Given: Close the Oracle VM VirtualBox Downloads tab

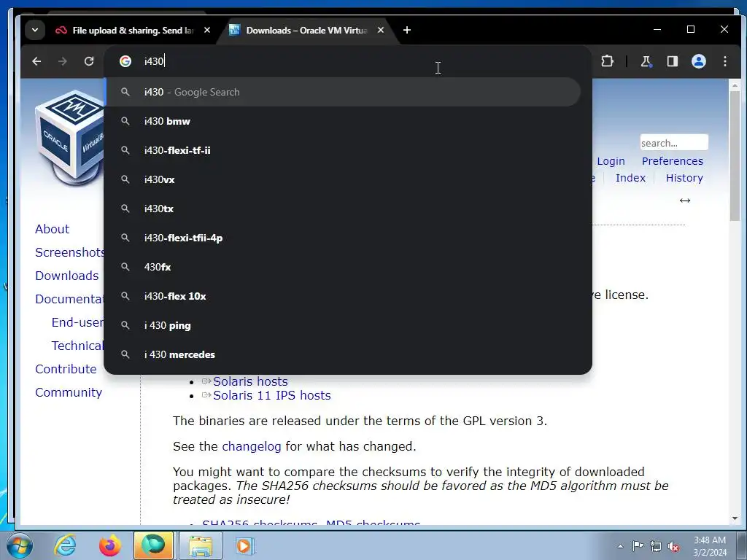Looking at the screenshot, I should [381, 30].
